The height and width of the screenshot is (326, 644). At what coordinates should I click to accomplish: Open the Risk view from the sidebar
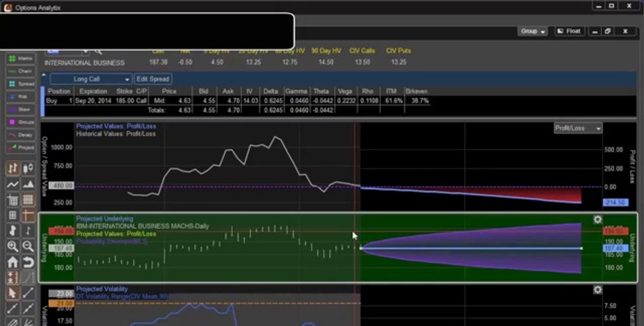pos(20,96)
